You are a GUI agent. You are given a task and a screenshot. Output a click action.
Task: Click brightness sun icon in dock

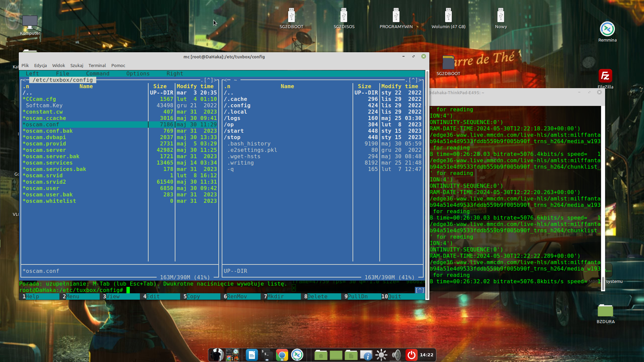381,355
